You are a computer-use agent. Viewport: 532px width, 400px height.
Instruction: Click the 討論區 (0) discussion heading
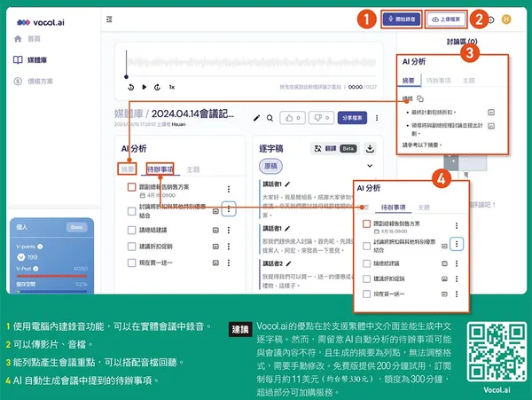pos(462,42)
